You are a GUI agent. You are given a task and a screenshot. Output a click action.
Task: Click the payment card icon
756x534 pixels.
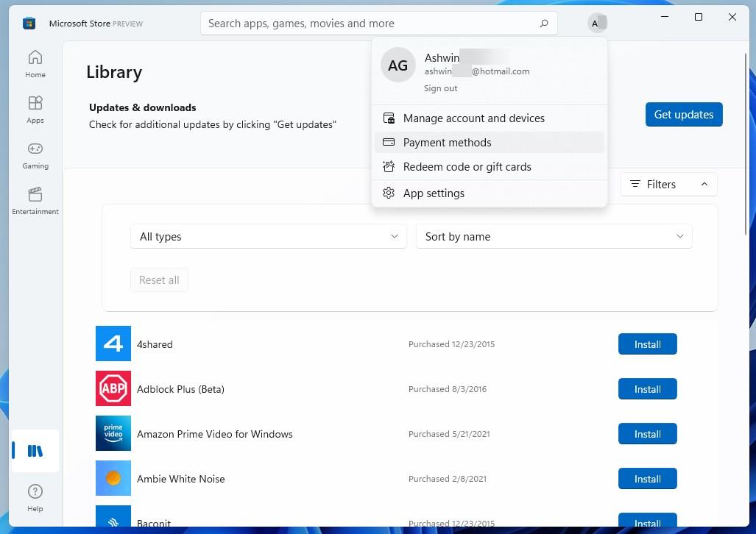389,142
